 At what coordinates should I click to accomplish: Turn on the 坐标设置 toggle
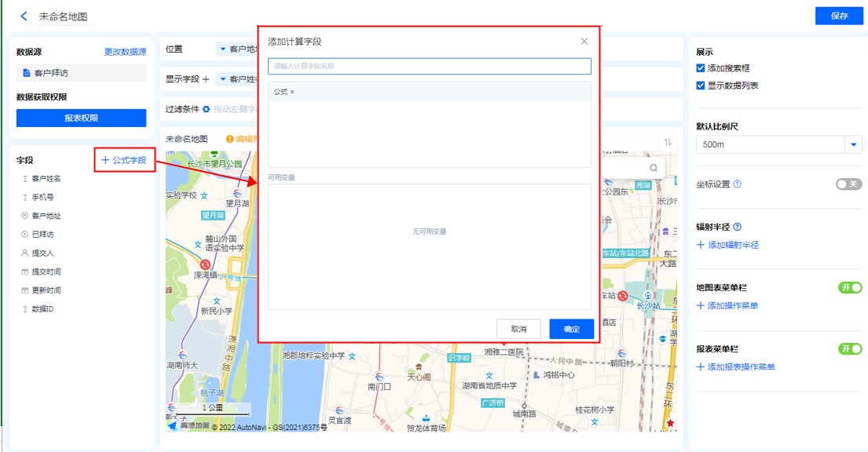(849, 184)
